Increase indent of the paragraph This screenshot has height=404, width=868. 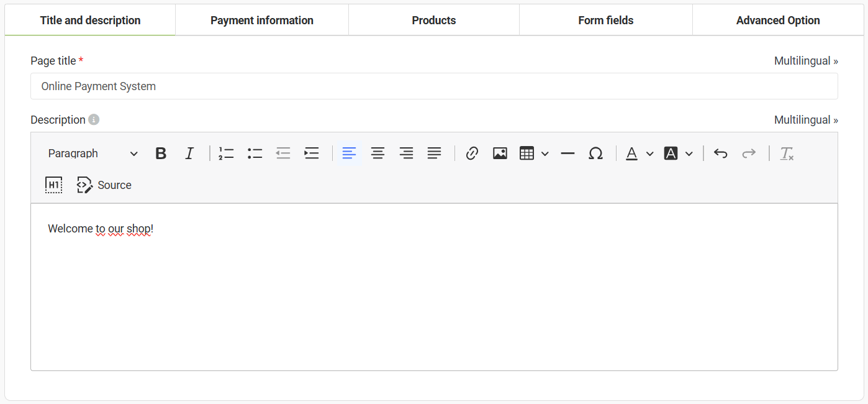312,154
